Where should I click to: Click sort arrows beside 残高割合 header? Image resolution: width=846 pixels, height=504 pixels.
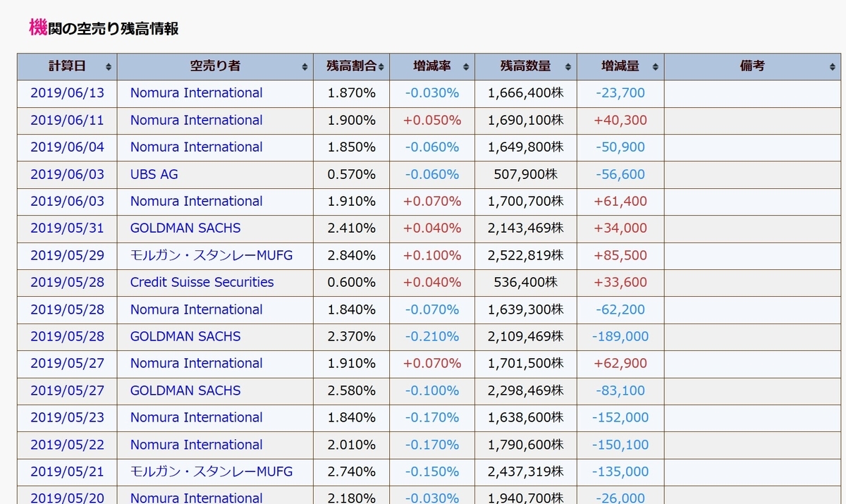[x=381, y=67]
